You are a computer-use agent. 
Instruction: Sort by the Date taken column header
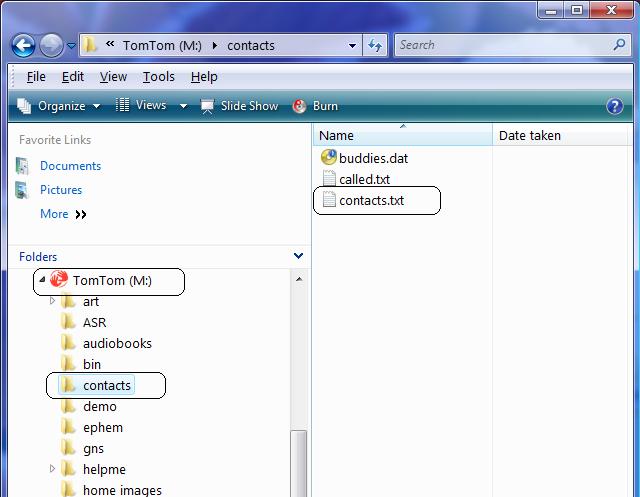(562, 135)
